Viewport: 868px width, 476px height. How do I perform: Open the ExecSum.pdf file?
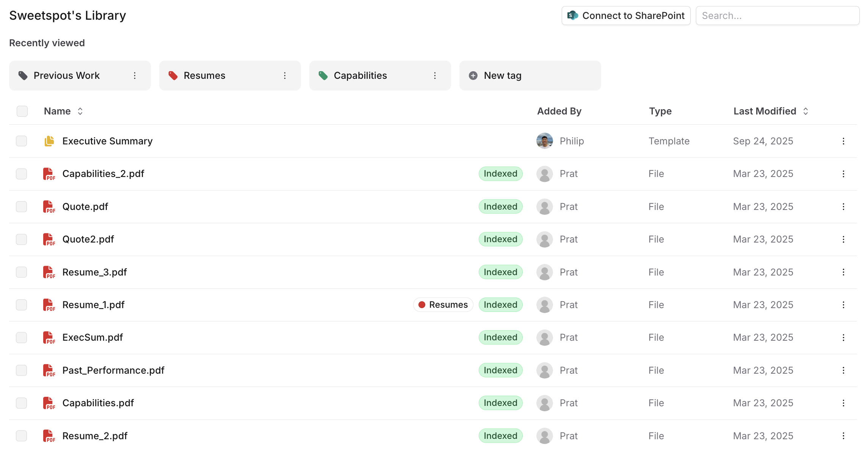pos(92,337)
